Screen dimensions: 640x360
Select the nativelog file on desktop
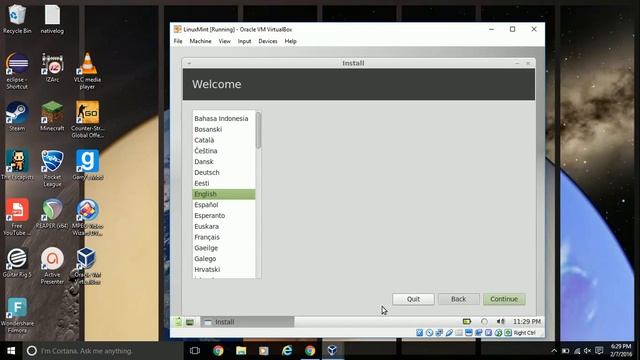pos(52,19)
